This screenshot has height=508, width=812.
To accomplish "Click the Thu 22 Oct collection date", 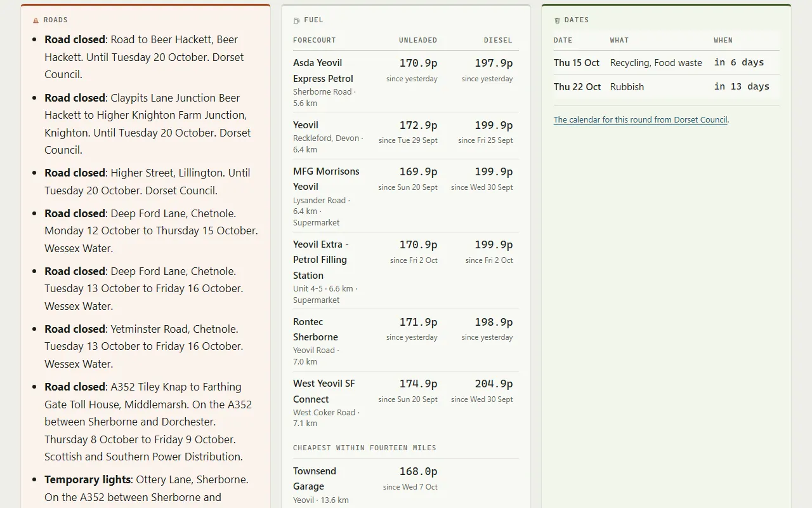I will click(x=577, y=87).
